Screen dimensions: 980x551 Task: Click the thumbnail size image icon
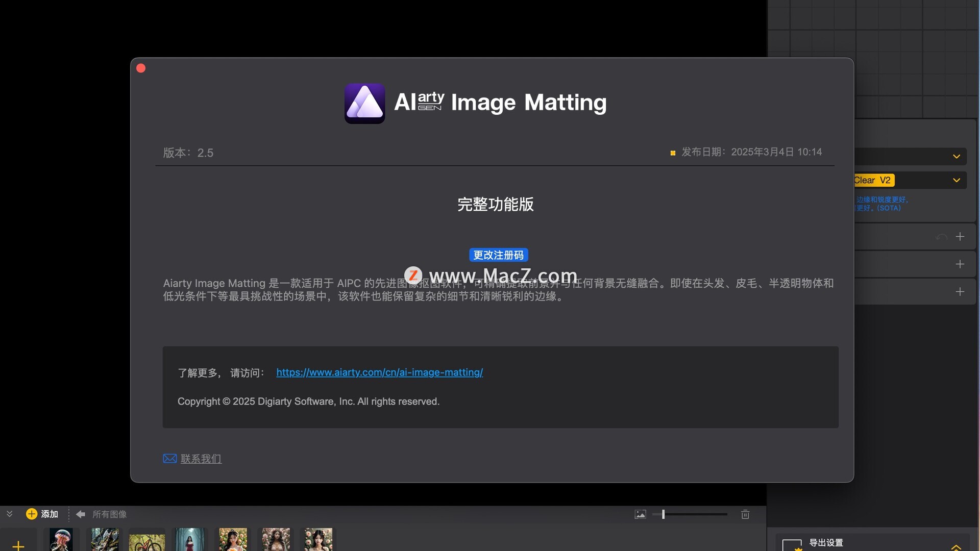pos(640,514)
